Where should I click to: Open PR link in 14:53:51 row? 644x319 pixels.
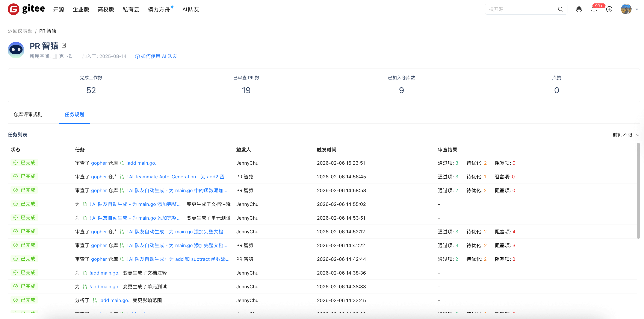click(135, 218)
